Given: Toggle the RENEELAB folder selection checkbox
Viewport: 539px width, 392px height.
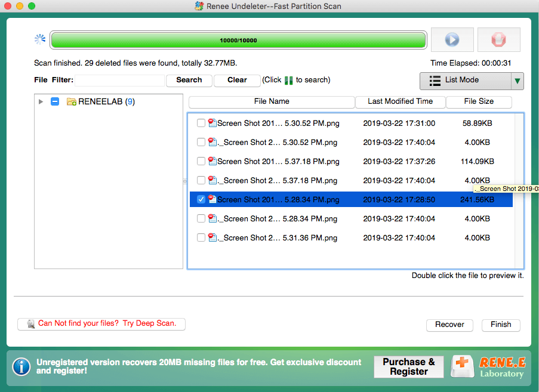Looking at the screenshot, I should pos(55,101).
